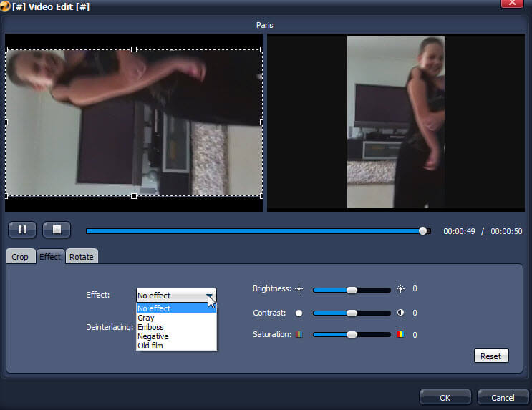Click the 'Paris' video title
The width and height of the screenshot is (532, 410).
(x=265, y=25)
